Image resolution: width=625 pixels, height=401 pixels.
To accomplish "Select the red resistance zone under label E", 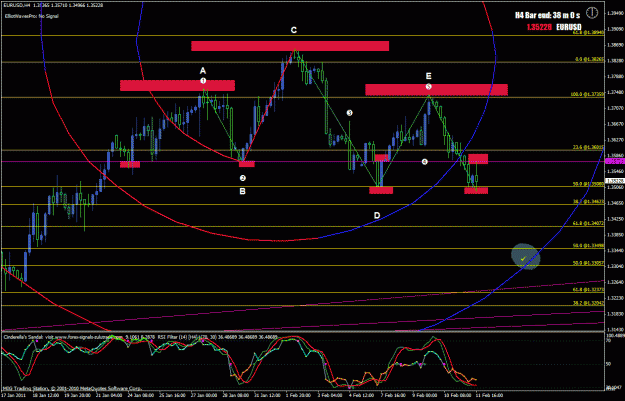I will (x=436, y=90).
